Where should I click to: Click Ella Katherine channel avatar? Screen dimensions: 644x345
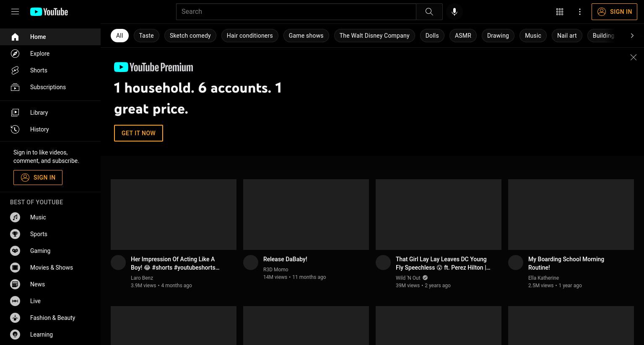pos(516,263)
